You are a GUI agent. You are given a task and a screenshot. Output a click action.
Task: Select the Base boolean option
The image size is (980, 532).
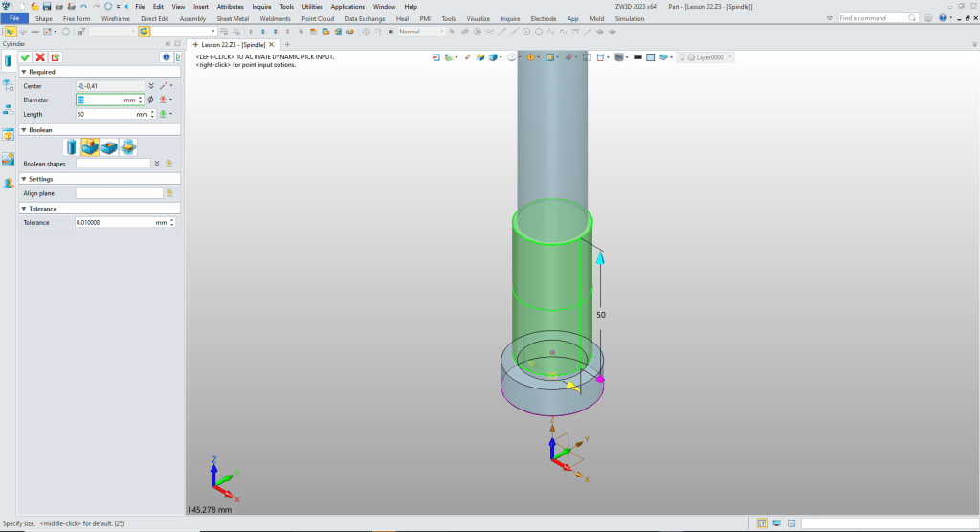(x=71, y=146)
